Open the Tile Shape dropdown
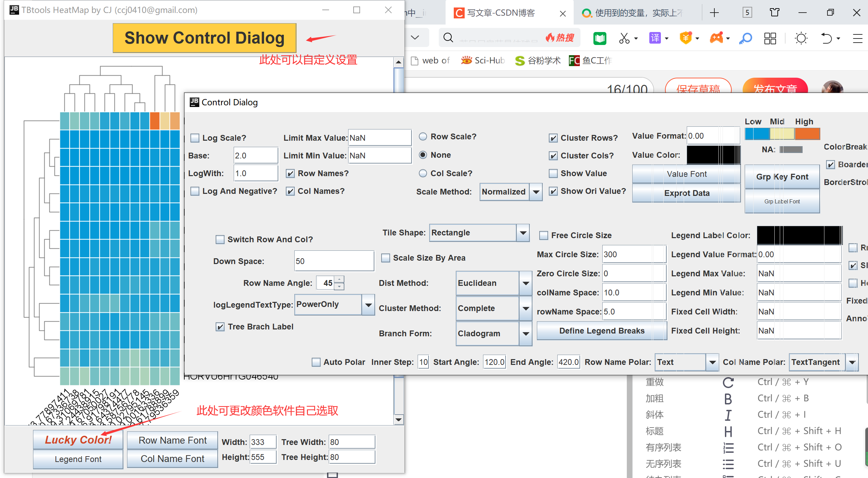Viewport: 868px width, 478px height. 523,233
